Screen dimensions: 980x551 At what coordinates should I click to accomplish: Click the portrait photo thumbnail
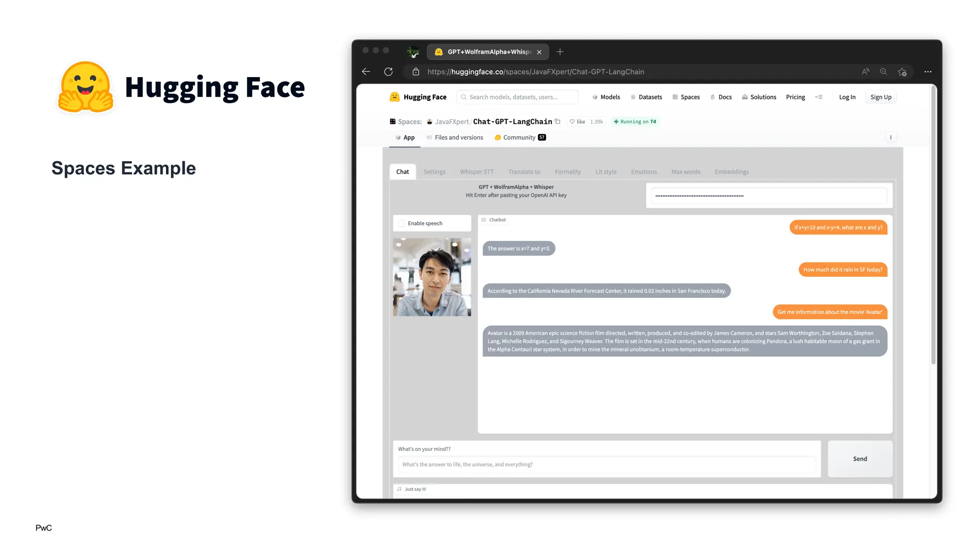432,277
